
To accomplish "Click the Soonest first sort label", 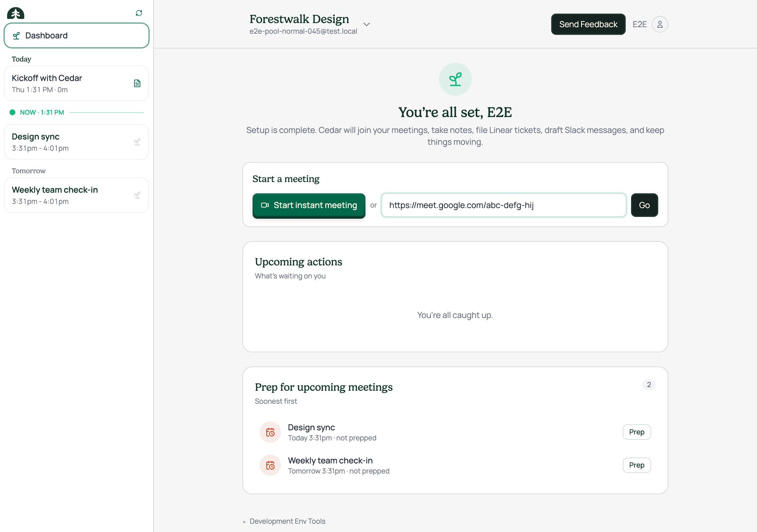I will point(276,401).
